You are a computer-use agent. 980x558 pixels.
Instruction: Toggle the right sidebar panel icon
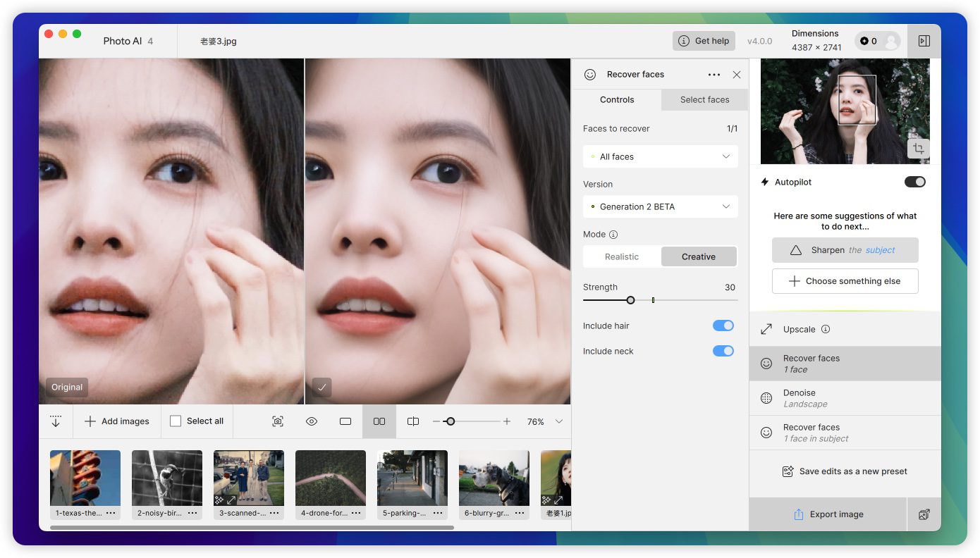924,41
